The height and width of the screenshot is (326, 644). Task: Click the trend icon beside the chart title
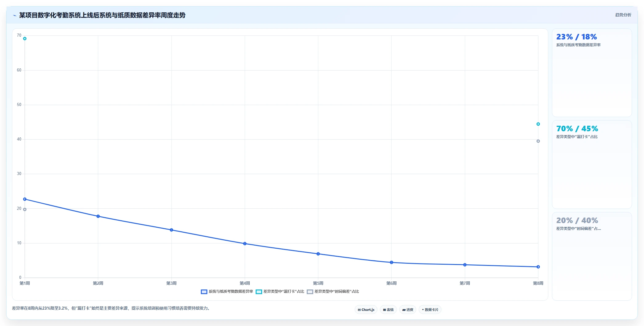coord(14,15)
